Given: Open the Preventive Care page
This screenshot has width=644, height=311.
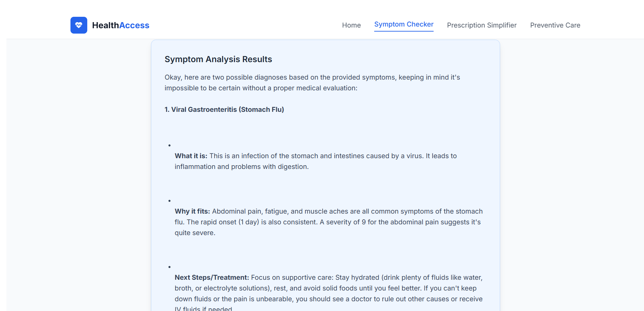Looking at the screenshot, I should (555, 25).
